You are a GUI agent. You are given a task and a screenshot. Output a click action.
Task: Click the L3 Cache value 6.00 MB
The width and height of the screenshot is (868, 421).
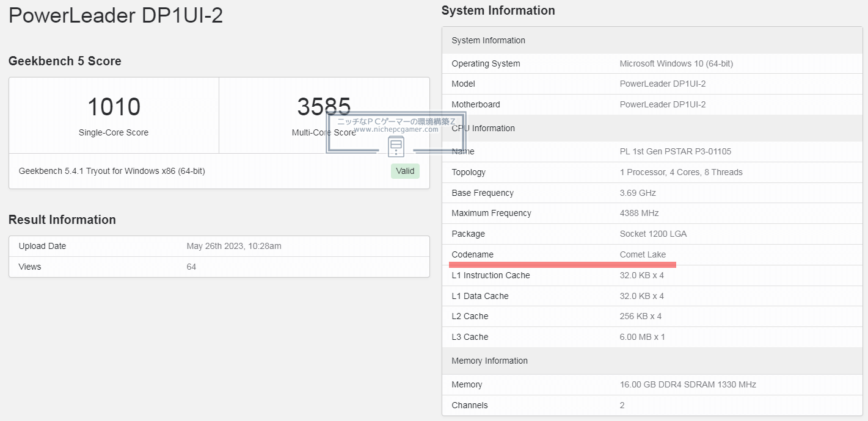(642, 337)
